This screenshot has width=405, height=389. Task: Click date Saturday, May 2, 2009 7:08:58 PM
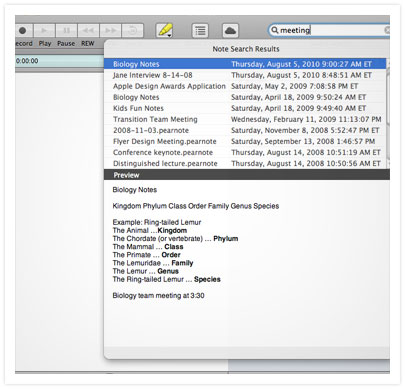click(294, 86)
